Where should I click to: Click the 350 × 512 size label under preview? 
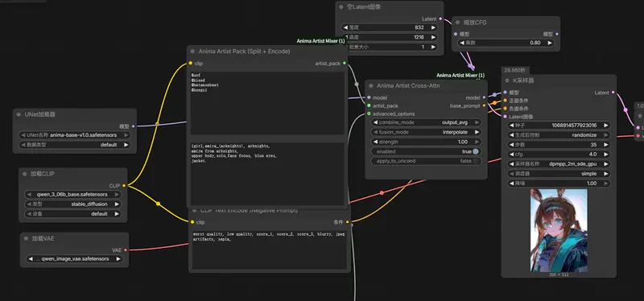(x=559, y=274)
